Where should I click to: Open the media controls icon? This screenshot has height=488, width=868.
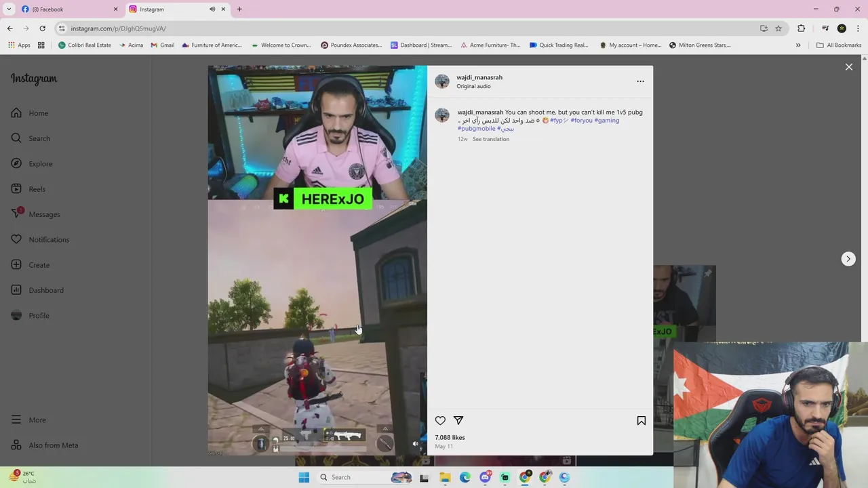click(x=825, y=28)
